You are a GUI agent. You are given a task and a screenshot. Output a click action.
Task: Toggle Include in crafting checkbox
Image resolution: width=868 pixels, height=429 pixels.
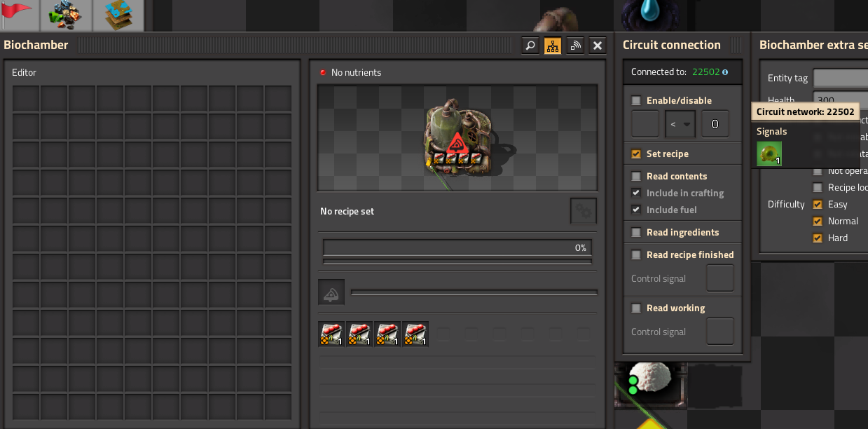pyautogui.click(x=636, y=193)
